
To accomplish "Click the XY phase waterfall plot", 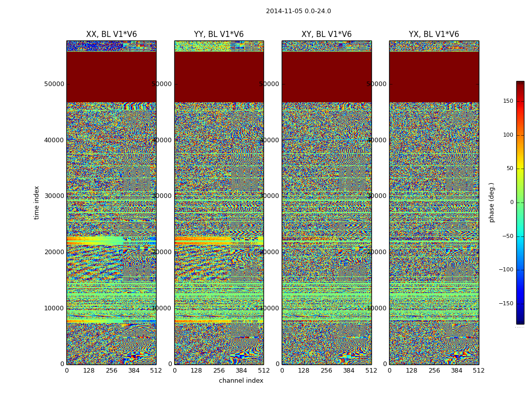I will tap(326, 202).
